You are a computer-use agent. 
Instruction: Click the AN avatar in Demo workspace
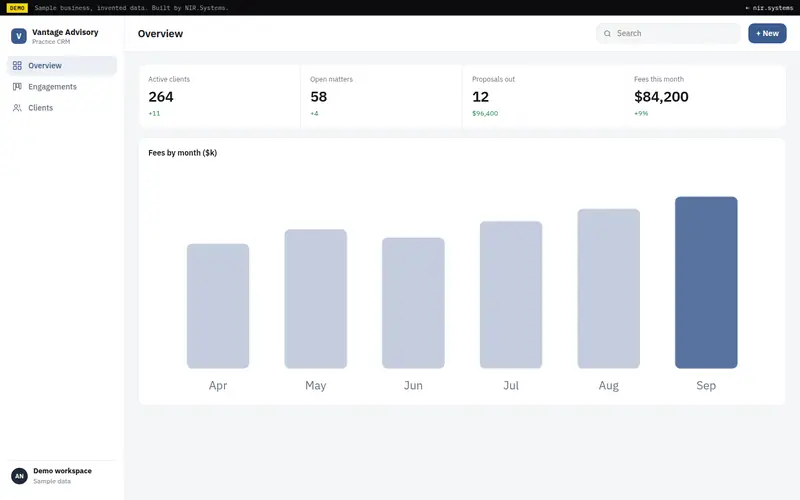click(19, 476)
